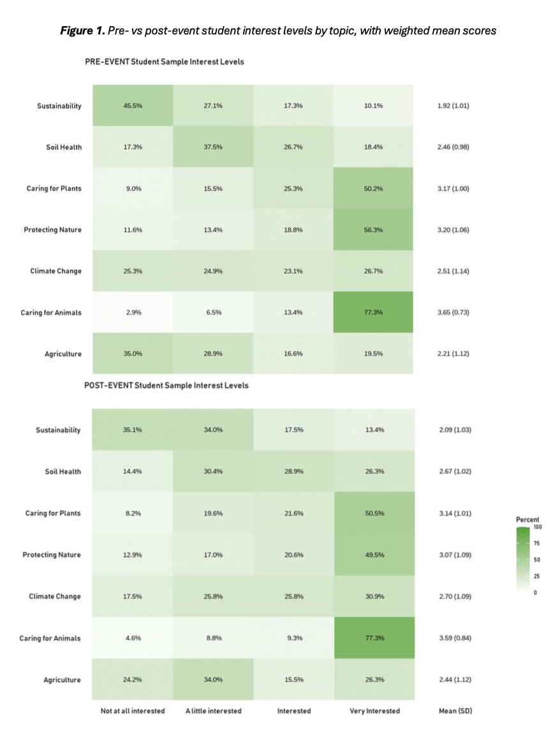This screenshot has height=748, width=560.
Task: Click the pre-event Climate Change row label
Action: coord(55,271)
